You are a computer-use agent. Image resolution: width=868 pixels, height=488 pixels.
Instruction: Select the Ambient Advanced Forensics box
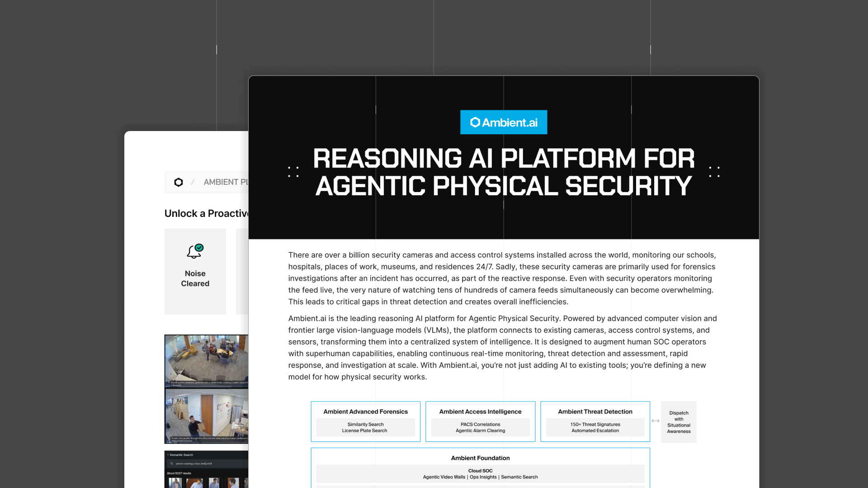point(365,421)
